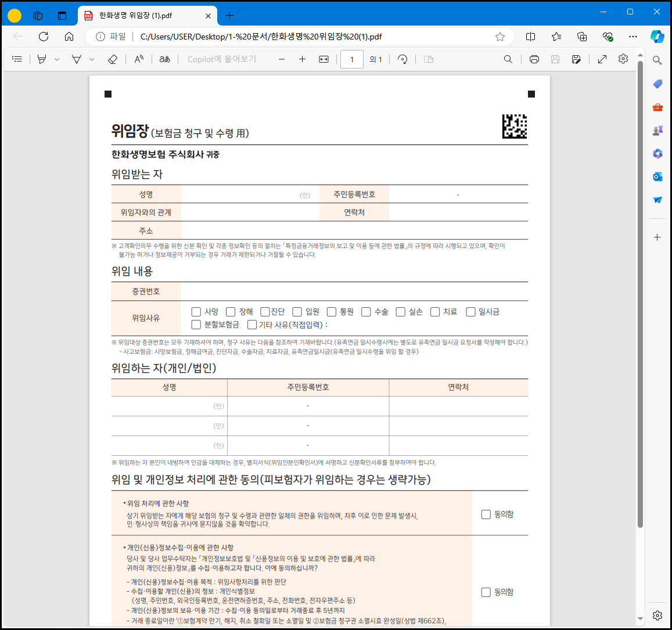Click the page number input box
672x630 pixels.
pyautogui.click(x=352, y=59)
